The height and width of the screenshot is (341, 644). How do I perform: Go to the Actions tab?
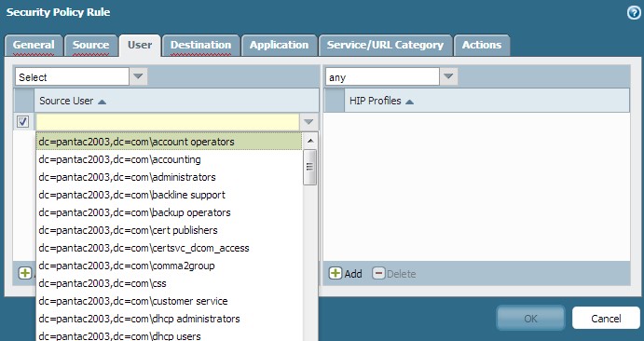[482, 45]
